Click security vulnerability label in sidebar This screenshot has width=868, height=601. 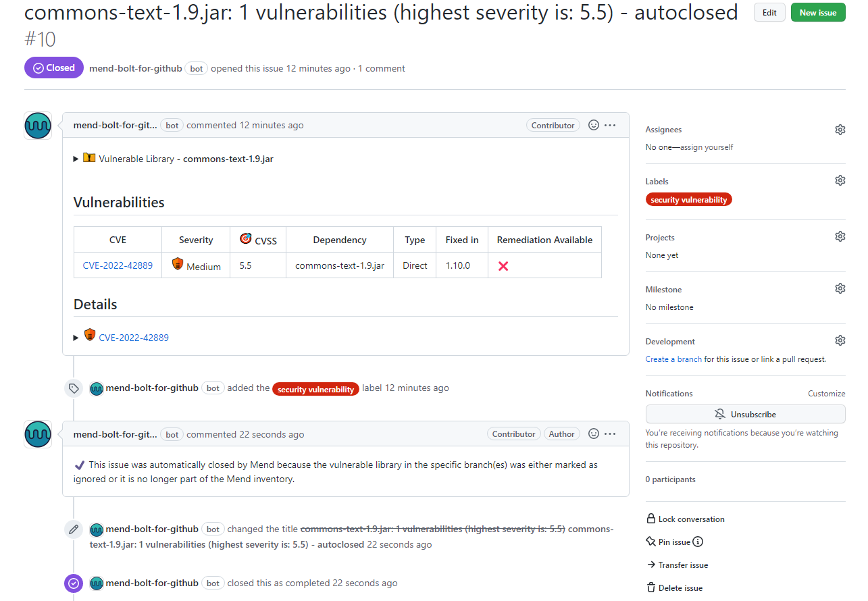(x=689, y=200)
